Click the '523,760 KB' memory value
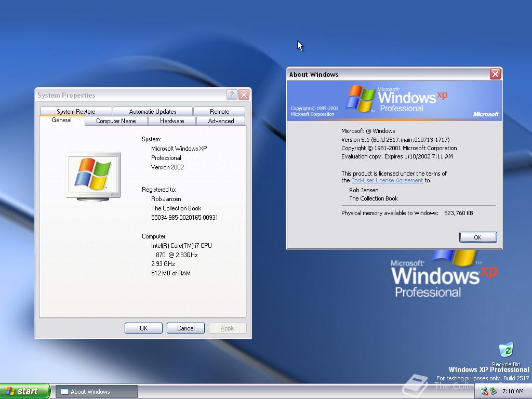 458,213
